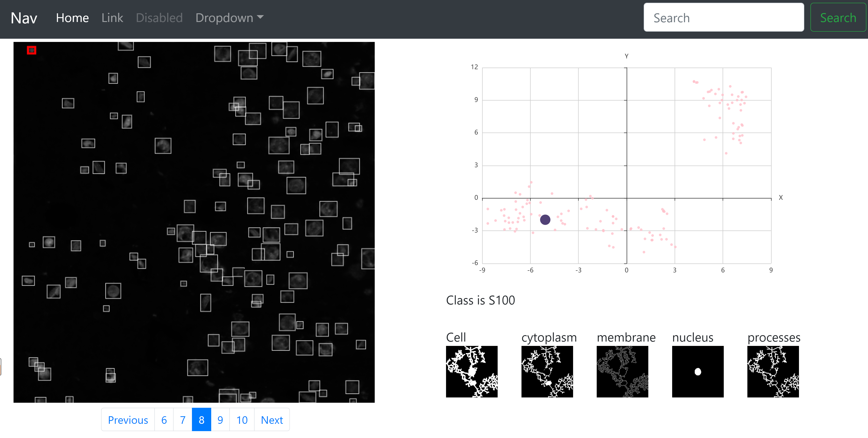
Task: Expand the Dropdown nav menu
Action: click(x=230, y=18)
